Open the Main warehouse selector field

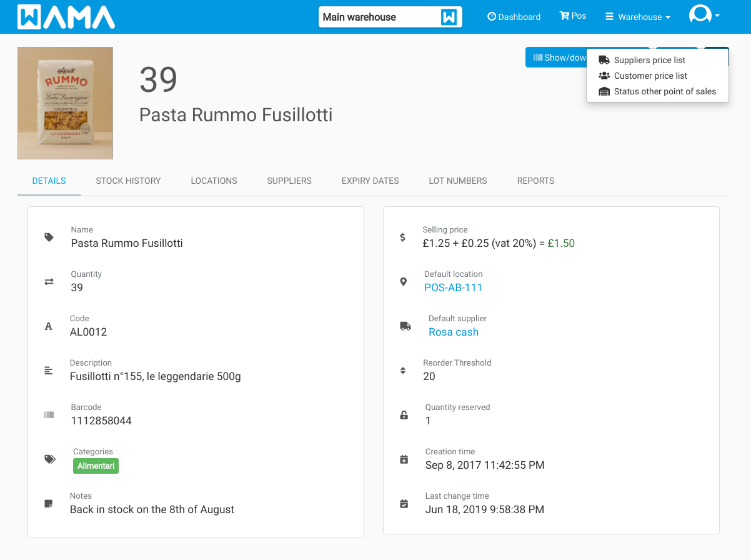coord(390,17)
